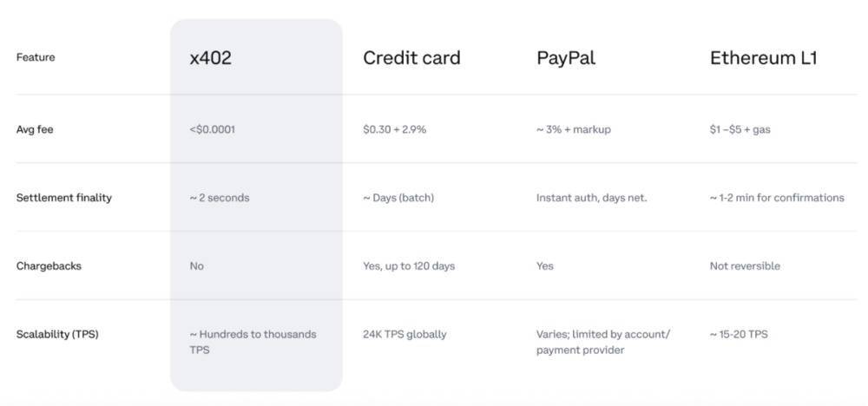The height and width of the screenshot is (406, 868).
Task: Select the $0.30 + 2.9% cell
Action: [x=395, y=129]
